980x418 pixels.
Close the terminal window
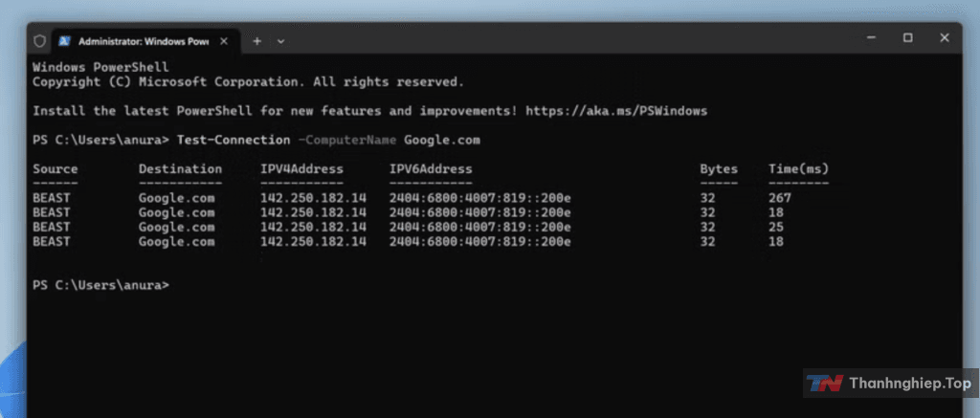945,38
